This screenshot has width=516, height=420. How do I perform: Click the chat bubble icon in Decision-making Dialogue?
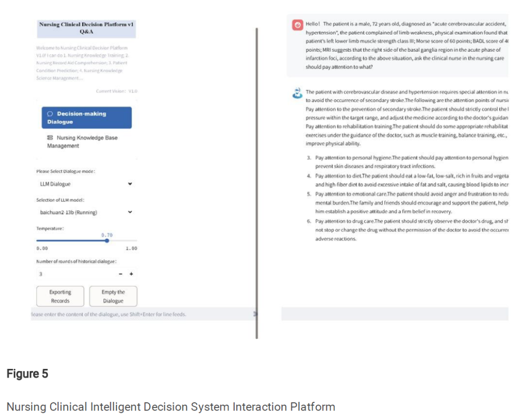coord(50,114)
